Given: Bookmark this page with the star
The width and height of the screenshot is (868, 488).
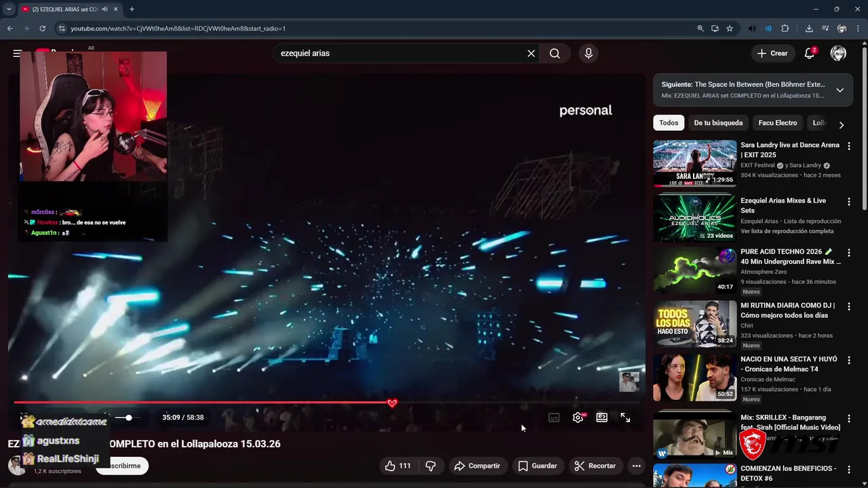Looking at the screenshot, I should coord(730,28).
